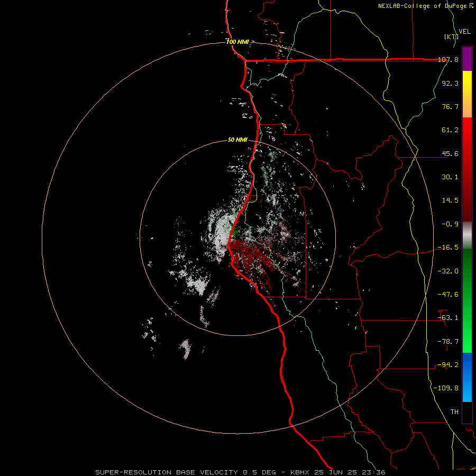This screenshot has height=476, width=476.
Task: Click the 61.2 legend value
Action: coord(450,130)
